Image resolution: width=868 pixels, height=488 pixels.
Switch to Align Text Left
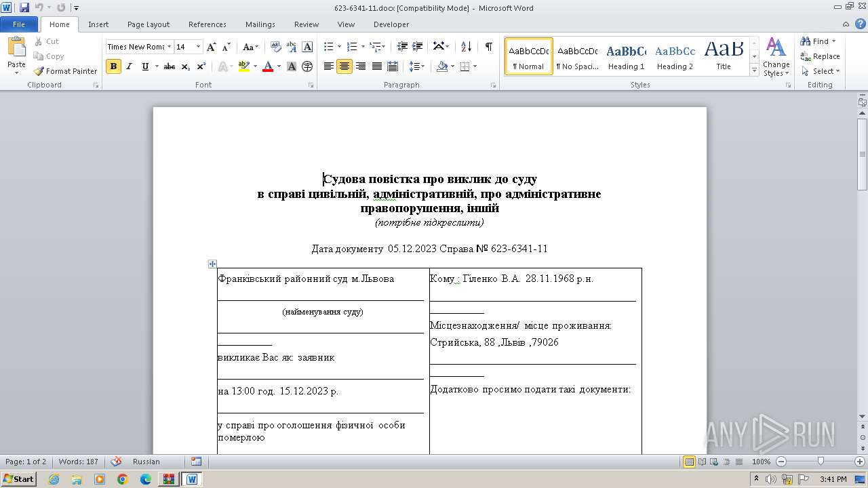click(329, 66)
